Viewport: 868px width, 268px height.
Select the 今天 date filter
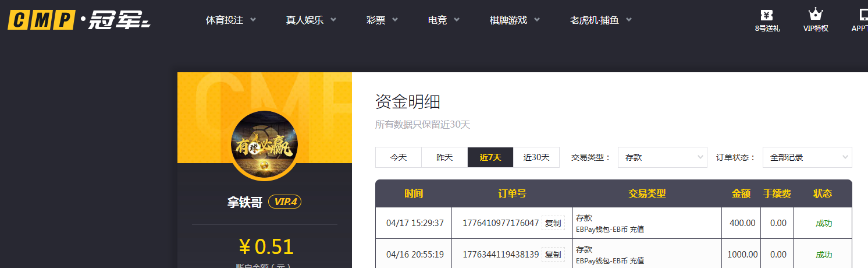tap(399, 157)
